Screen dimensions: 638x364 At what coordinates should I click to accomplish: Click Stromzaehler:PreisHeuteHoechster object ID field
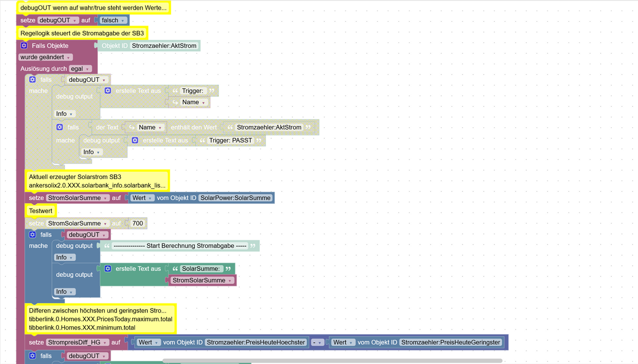256,343
